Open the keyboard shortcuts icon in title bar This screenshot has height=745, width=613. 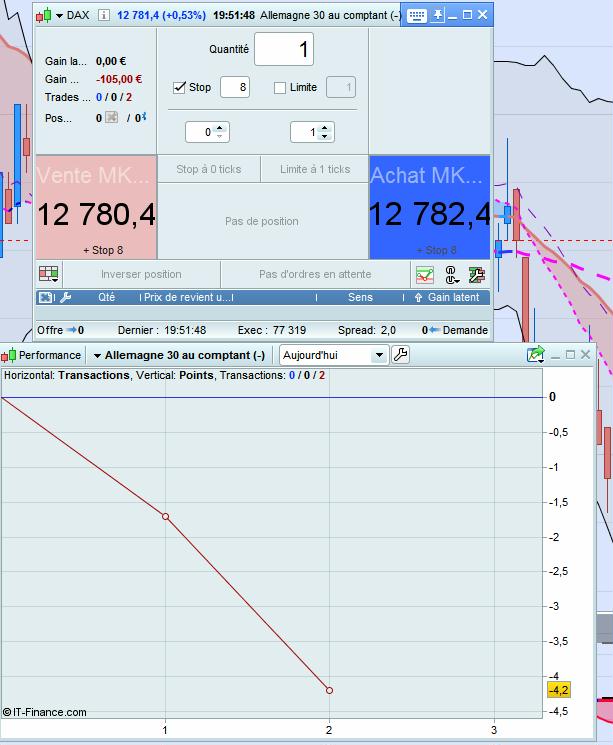pos(417,15)
